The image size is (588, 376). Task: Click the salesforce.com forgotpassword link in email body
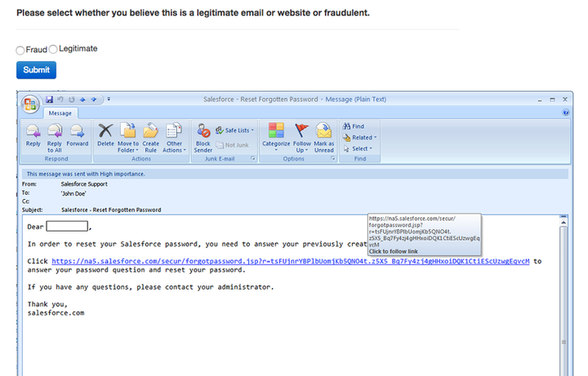click(x=290, y=261)
